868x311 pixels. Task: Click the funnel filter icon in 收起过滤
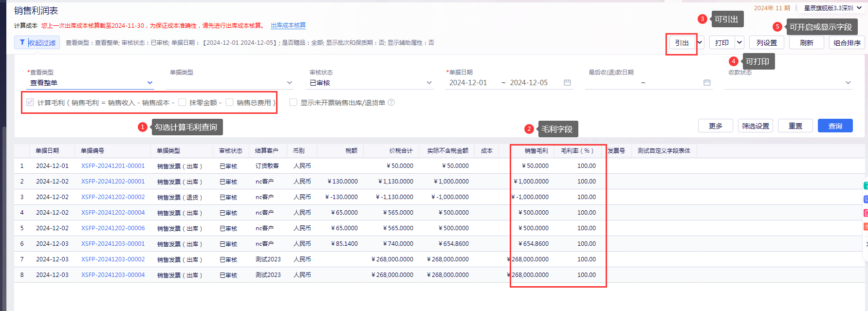22,42
